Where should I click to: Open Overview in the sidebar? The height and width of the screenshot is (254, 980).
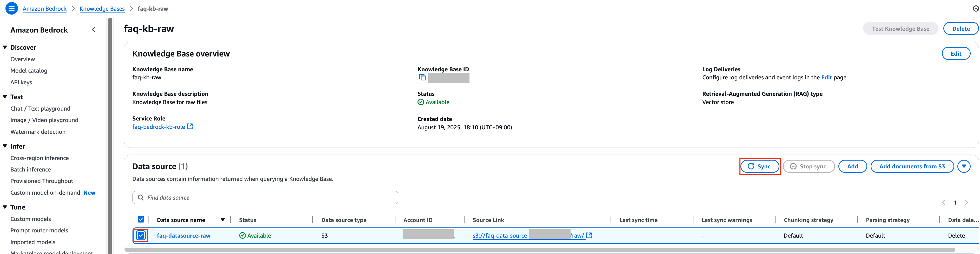coord(23,59)
